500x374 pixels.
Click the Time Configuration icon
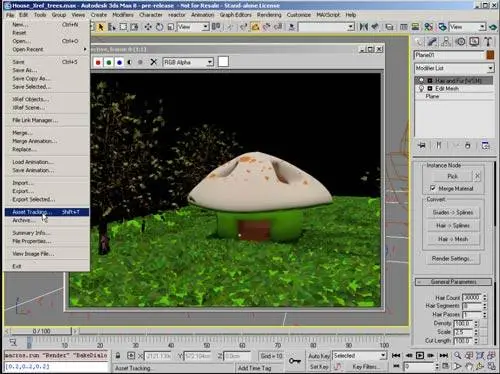tap(446, 366)
